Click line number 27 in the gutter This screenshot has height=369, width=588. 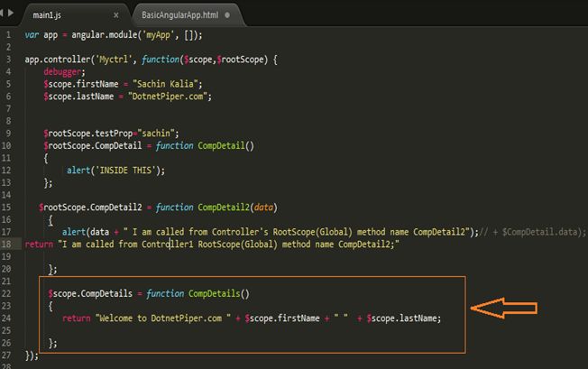point(6,355)
